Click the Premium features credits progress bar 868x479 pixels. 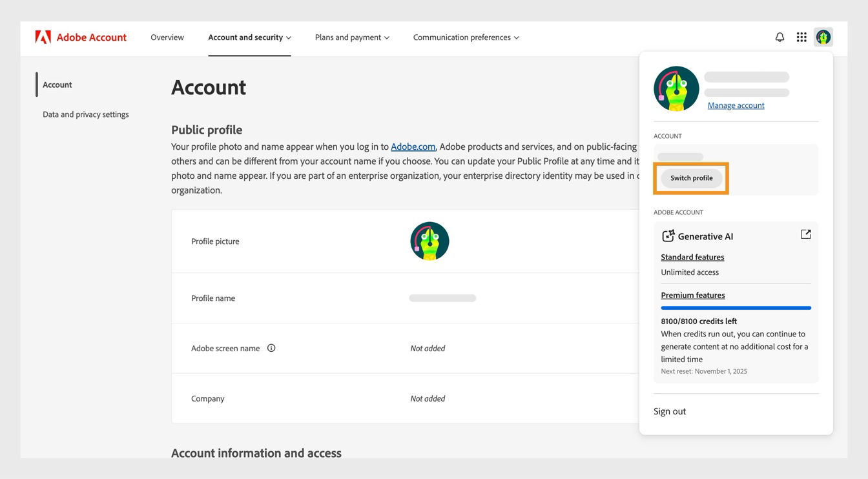tap(736, 307)
